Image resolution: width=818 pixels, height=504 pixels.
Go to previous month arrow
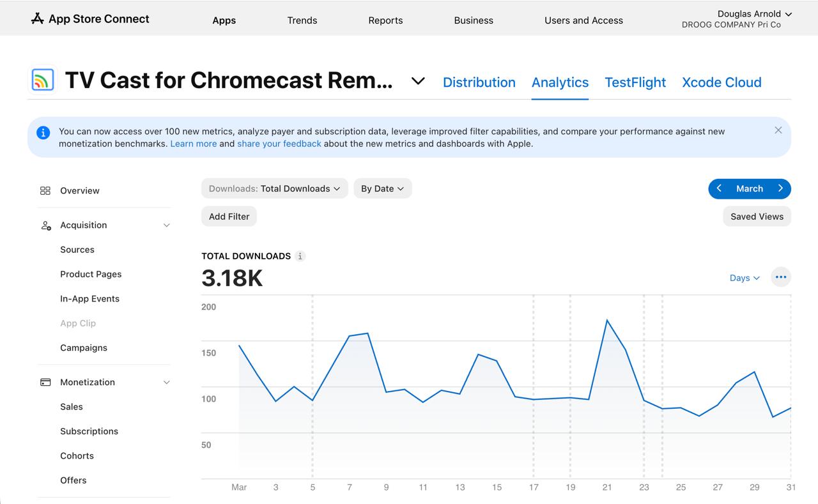click(x=719, y=188)
